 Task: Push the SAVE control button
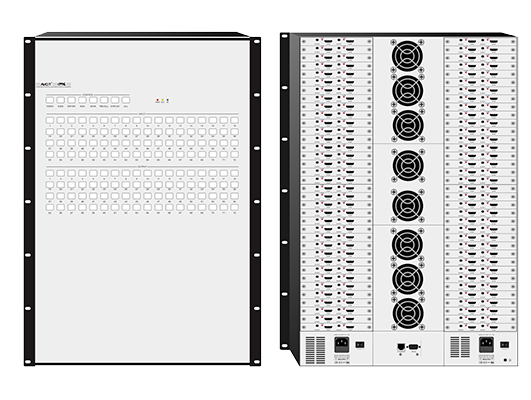point(93,100)
